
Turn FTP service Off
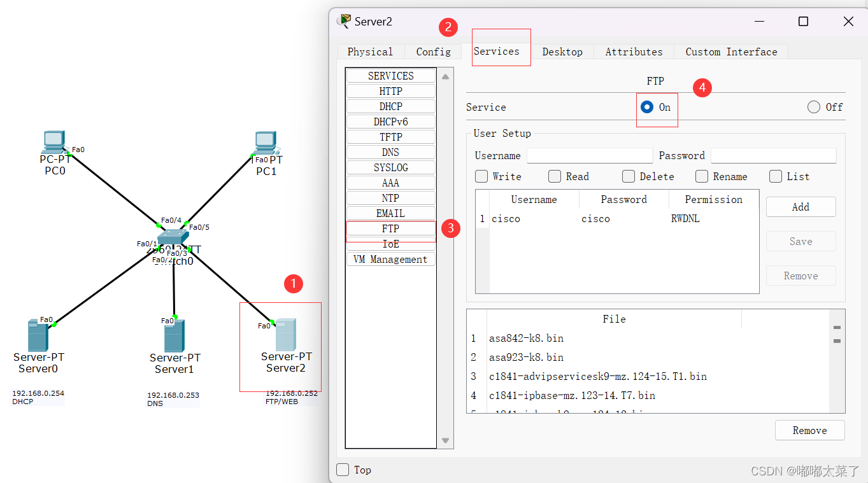pyautogui.click(x=814, y=107)
